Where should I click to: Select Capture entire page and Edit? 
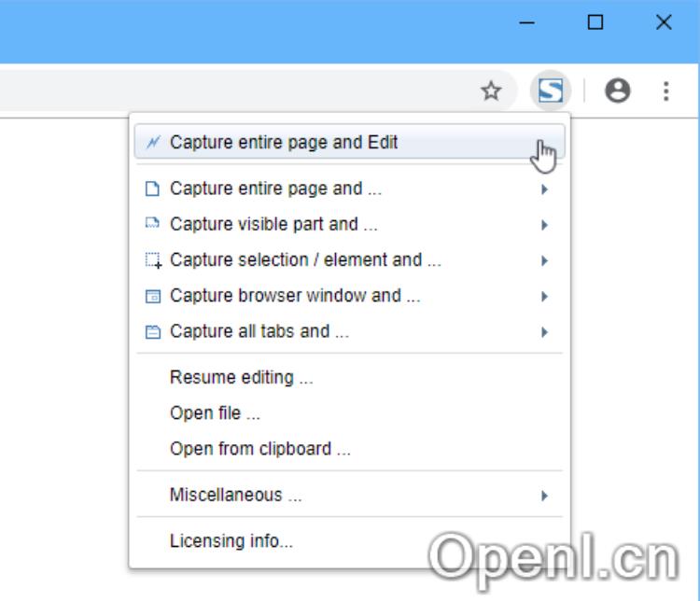pos(284,143)
